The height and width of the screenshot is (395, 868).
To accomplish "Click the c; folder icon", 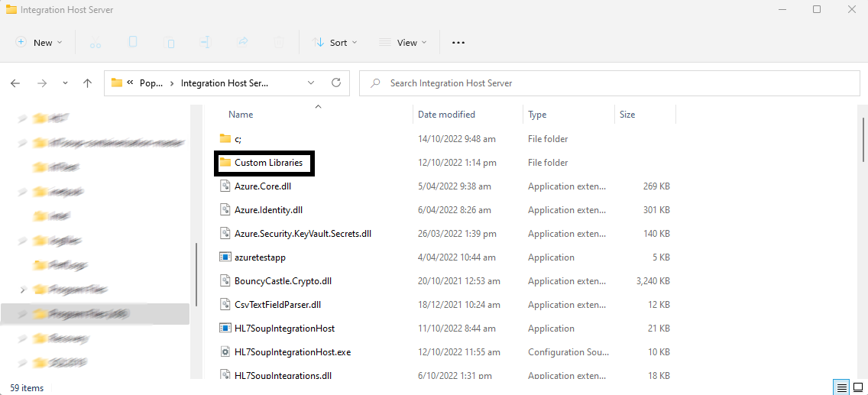I will 225,138.
